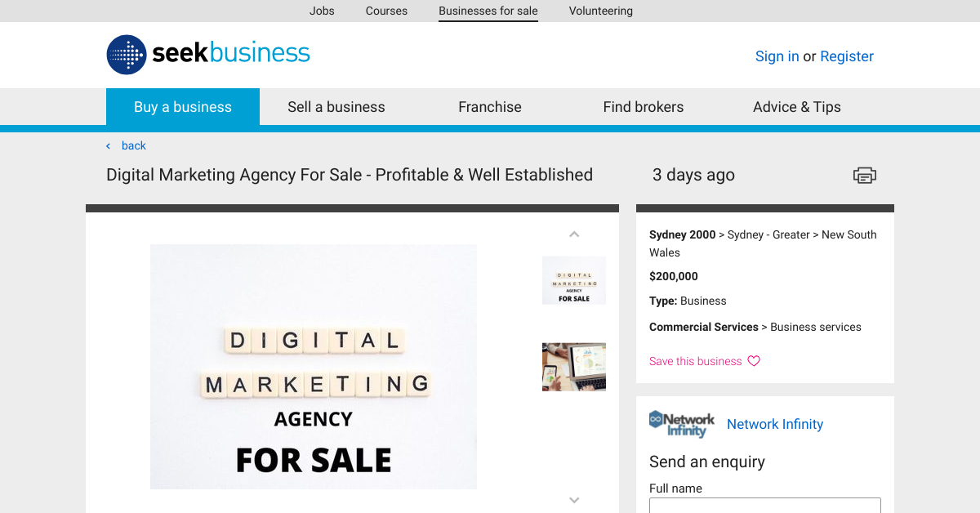Click the heart icon next to Save this business

click(753, 360)
